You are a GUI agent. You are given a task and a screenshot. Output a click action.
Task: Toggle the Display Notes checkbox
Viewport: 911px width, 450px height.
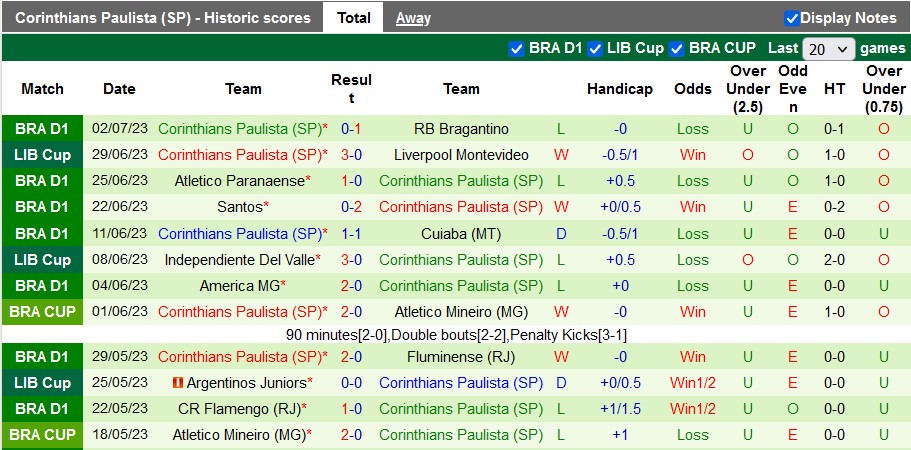792,18
